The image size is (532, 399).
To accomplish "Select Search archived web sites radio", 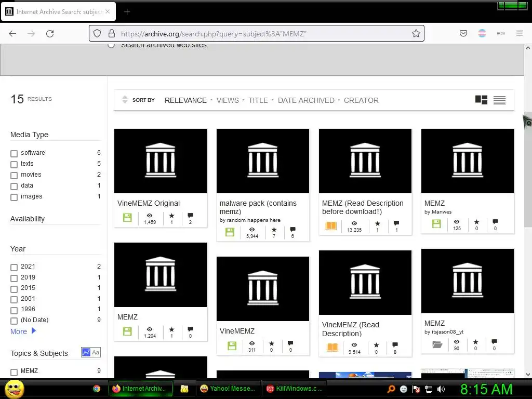I will coord(111,45).
